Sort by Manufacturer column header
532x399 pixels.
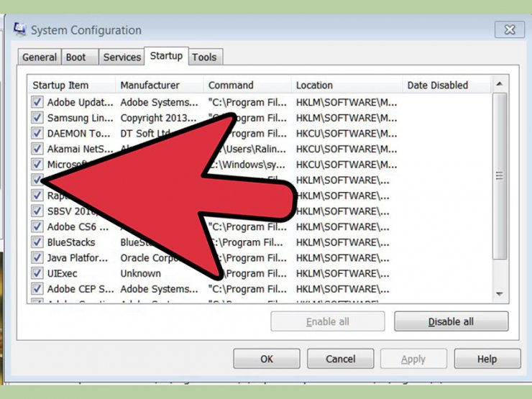[x=160, y=85]
